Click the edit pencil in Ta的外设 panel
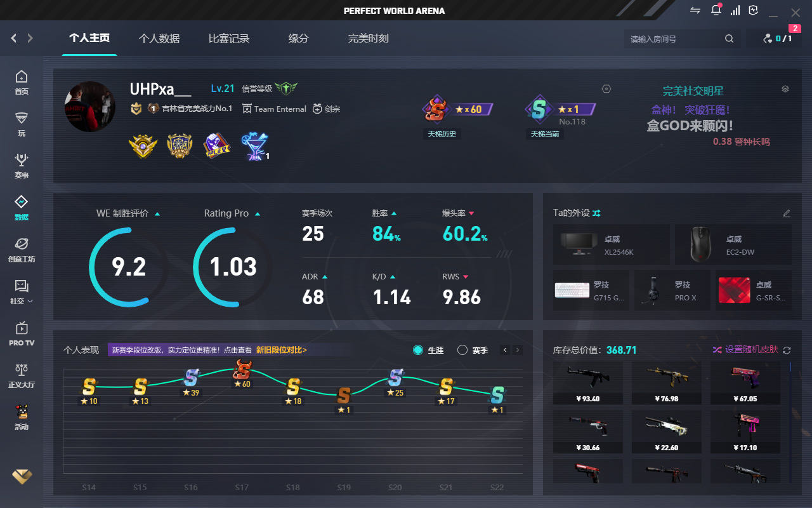Viewport: 812px width, 508px height. [787, 213]
